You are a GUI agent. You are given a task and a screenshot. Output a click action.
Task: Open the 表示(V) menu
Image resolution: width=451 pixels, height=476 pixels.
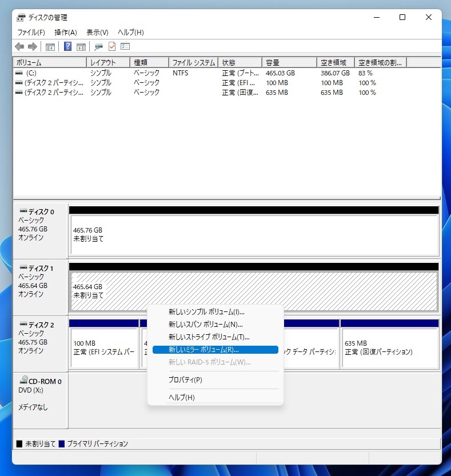point(97,32)
